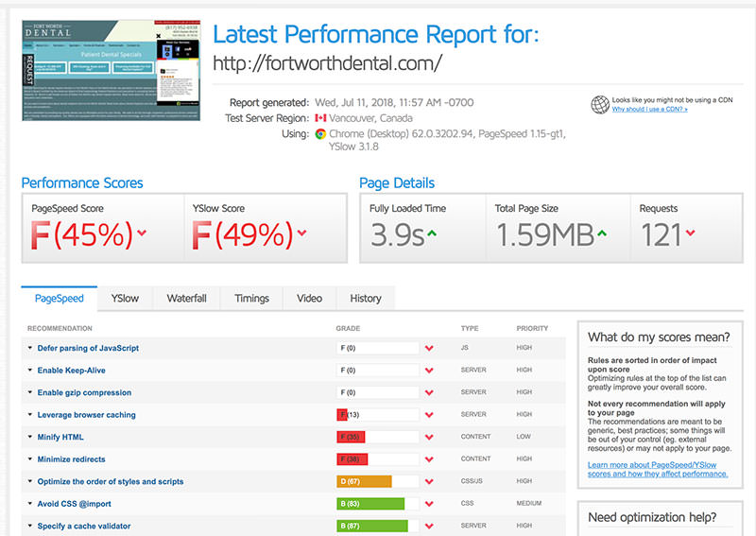This screenshot has height=536, width=756.
Task: Click the RECOMMENDATION column header
Action: (x=60, y=328)
